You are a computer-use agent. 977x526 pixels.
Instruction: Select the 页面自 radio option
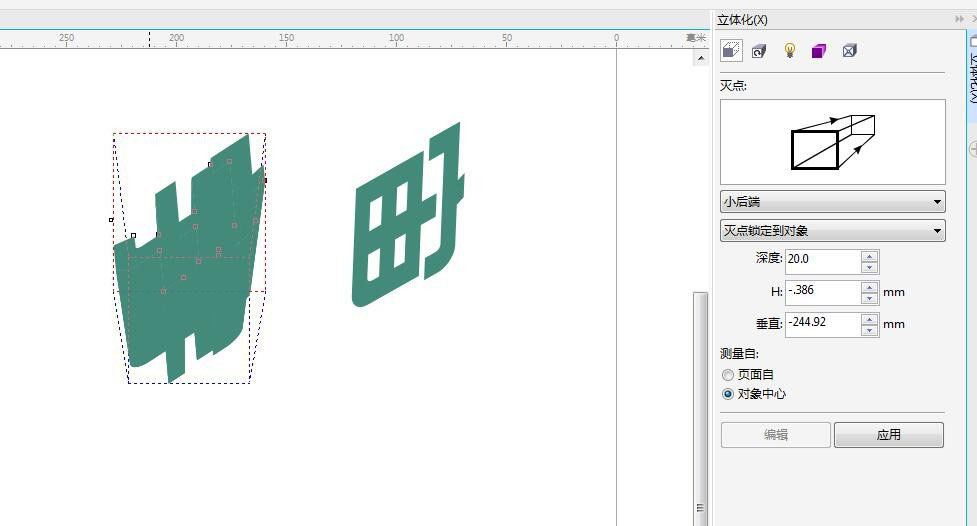point(728,375)
